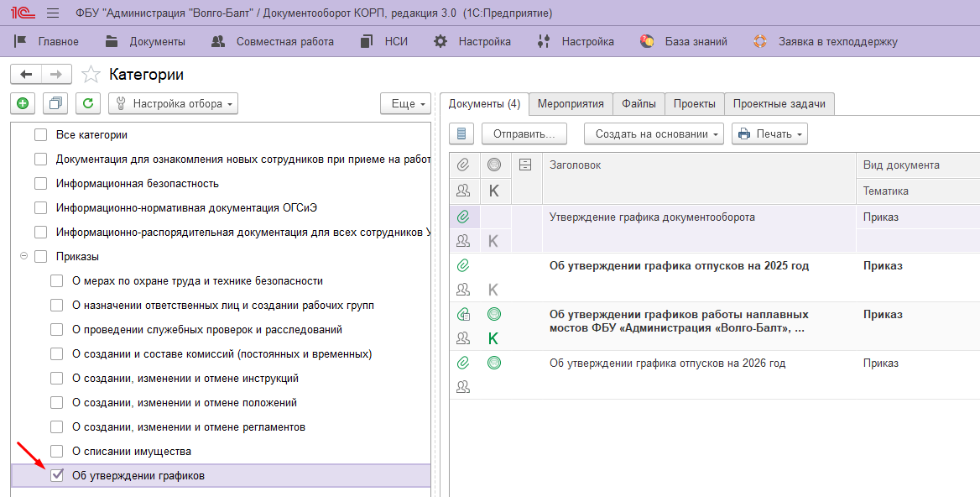This screenshot has width=980, height=497.
Task: Uncheck the Об утверждении графиков category
Action: (57, 476)
